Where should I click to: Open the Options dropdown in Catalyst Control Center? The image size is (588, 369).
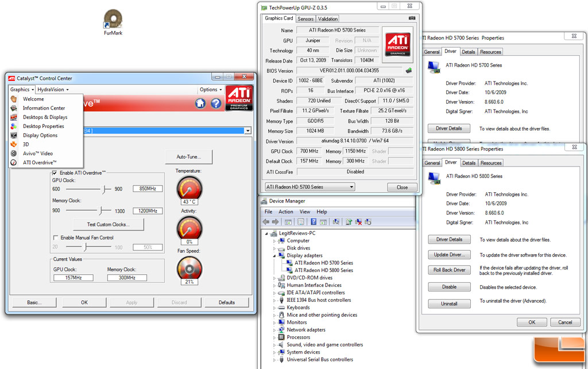tap(211, 90)
